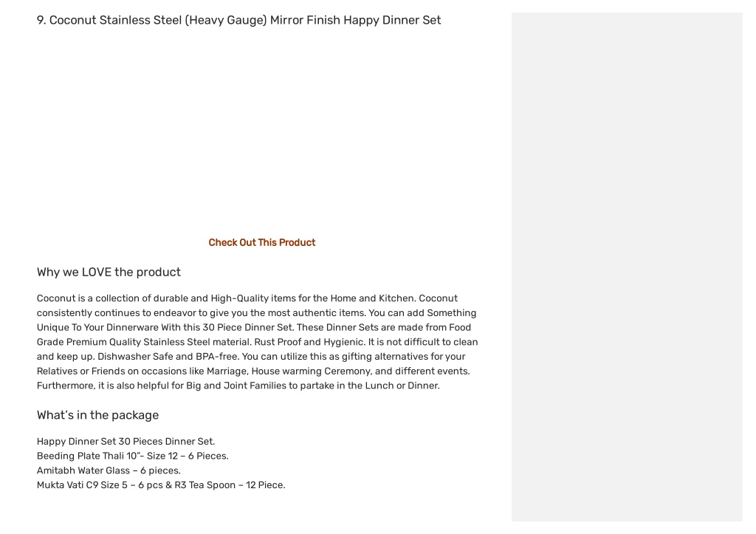Click the line starting with consistently continues to endeavor
The image size is (756, 534).
[256, 312]
